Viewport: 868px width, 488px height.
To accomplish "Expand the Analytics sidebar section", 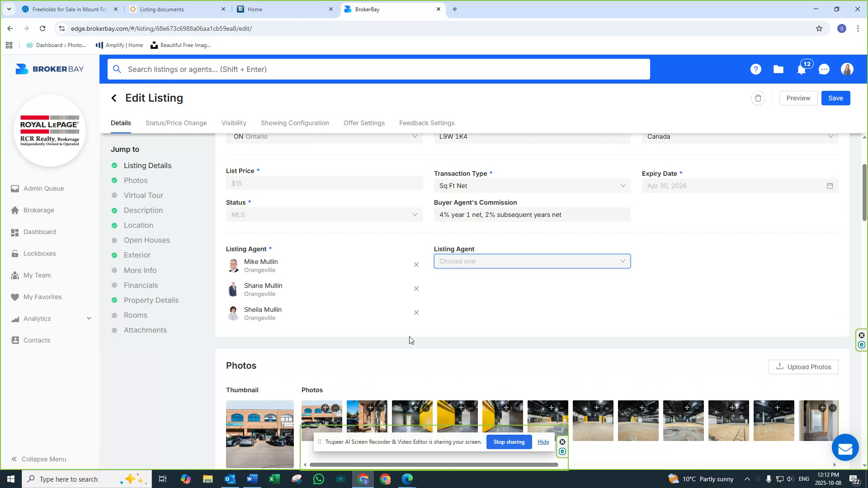I will coord(89,318).
